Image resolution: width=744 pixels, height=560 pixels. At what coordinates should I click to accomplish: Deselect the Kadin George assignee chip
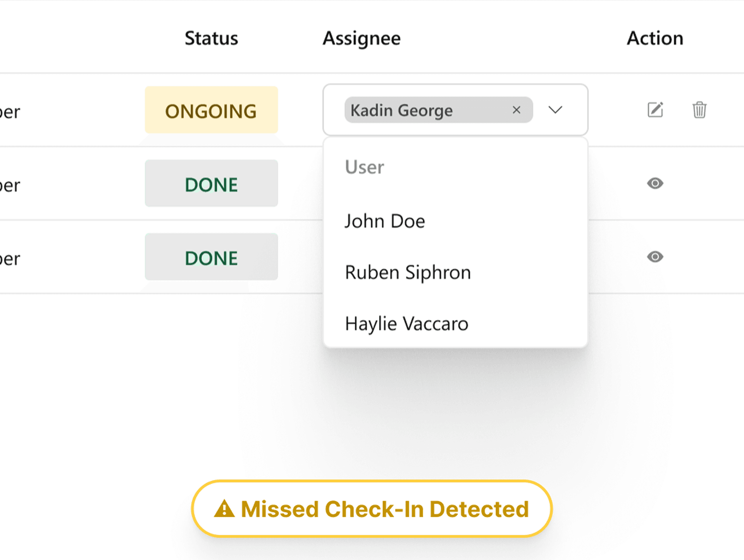point(517,110)
